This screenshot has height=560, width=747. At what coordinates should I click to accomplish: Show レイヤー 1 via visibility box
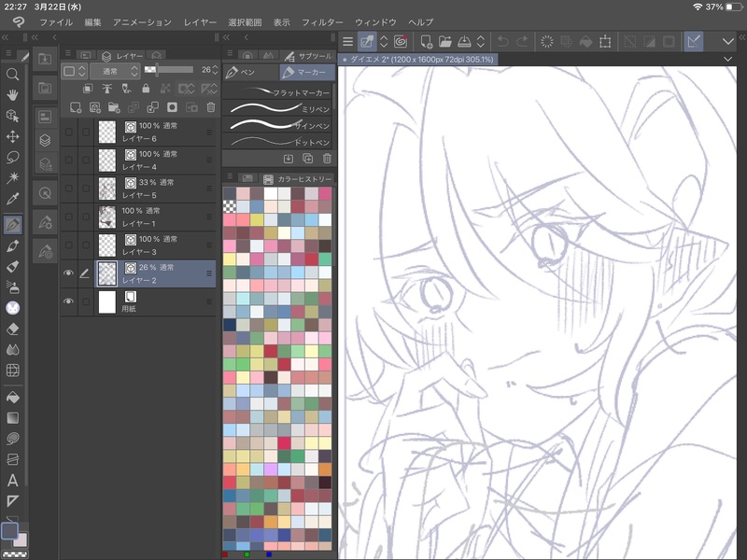tap(68, 217)
